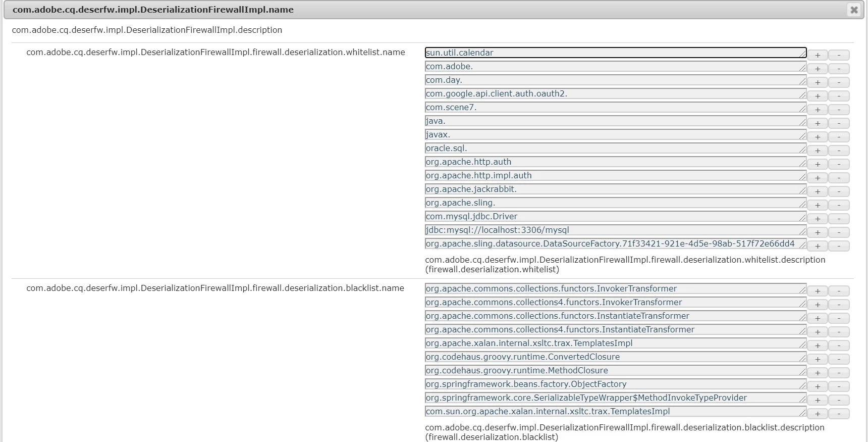868x442 pixels.
Task: Add entry after com.google.api.client.auth.oauth2. row
Action: click(x=818, y=96)
